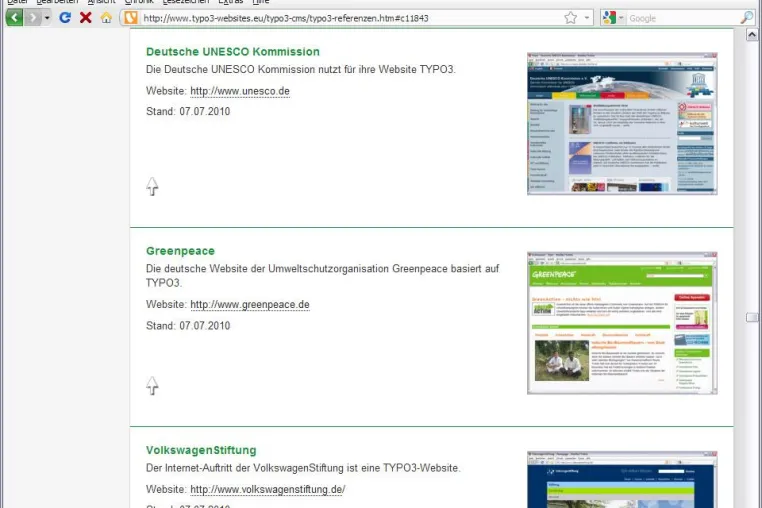Click the search magnifier icon
762x508 pixels.
746,18
